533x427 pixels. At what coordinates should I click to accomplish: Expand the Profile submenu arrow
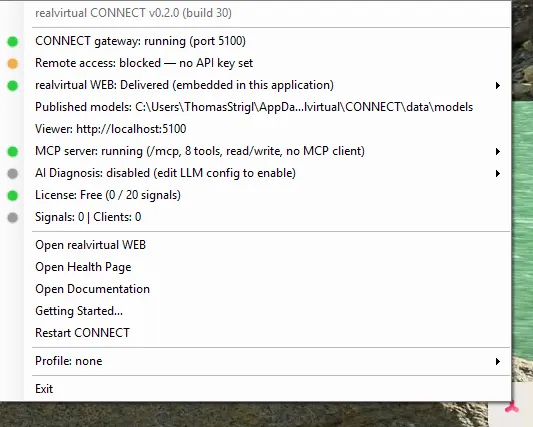(x=498, y=361)
